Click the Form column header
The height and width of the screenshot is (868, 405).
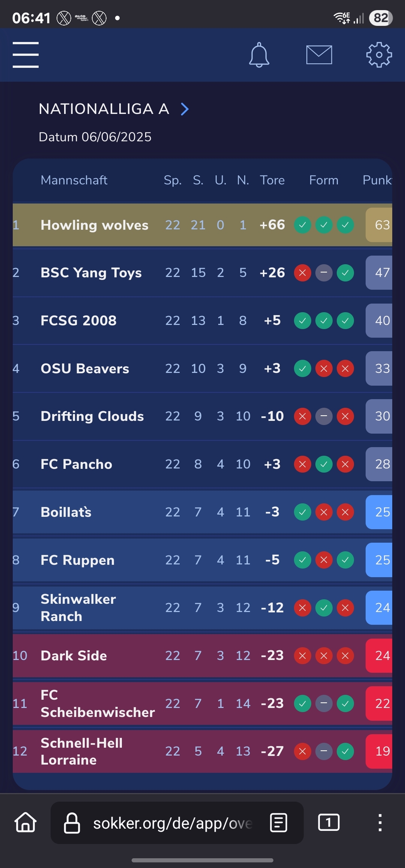click(x=324, y=180)
